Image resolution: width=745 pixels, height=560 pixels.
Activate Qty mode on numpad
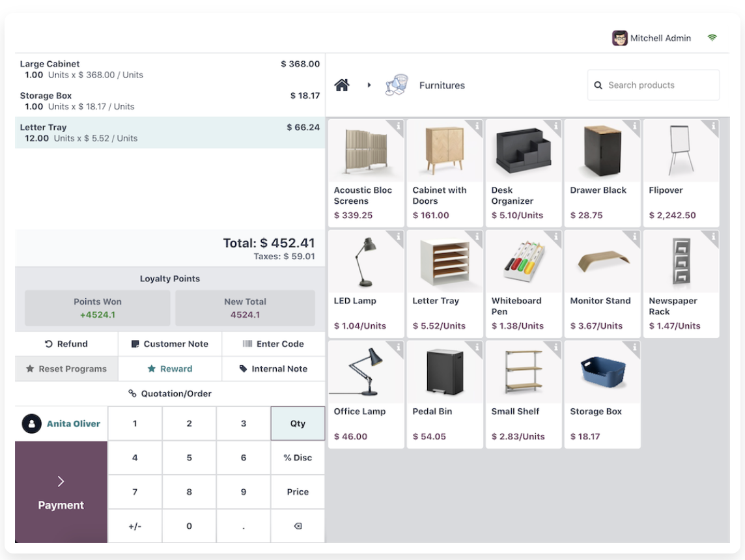coord(298,423)
